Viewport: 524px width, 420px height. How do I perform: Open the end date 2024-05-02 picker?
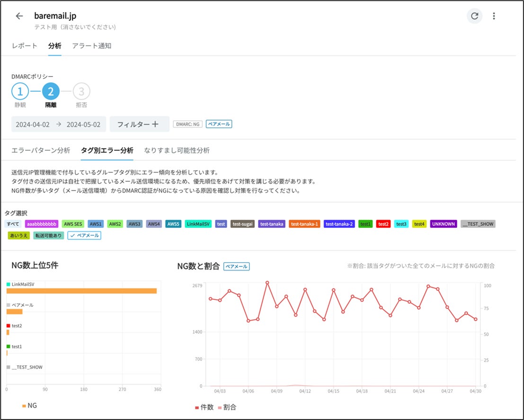83,124
